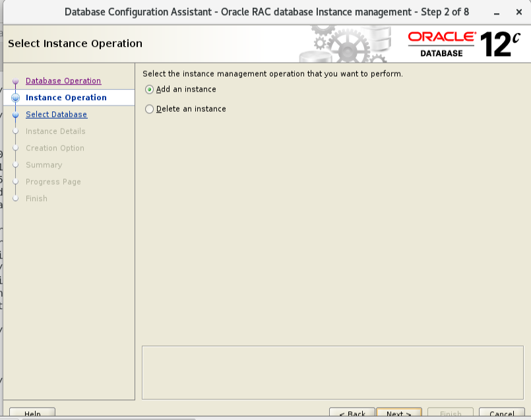Image resolution: width=531 pixels, height=420 pixels.
Task: Click the 'Select Instance Operation' page heading
Action: tap(75, 44)
